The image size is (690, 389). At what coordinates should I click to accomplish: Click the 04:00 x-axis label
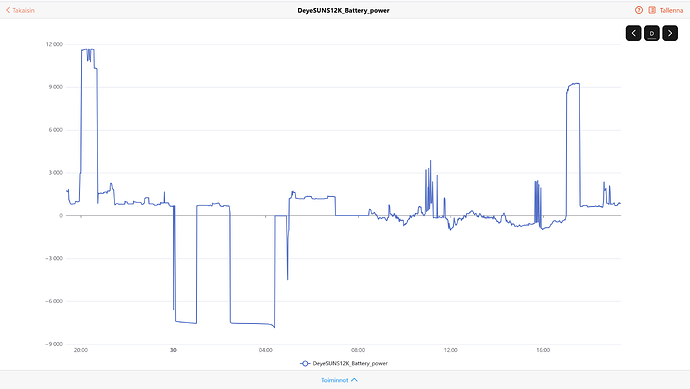coord(266,350)
